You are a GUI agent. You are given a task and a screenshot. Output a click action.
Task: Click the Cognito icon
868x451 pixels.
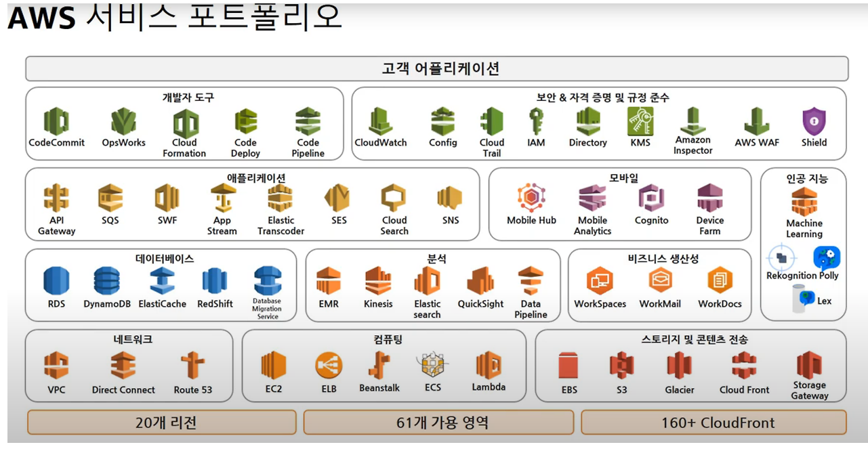tap(651, 198)
